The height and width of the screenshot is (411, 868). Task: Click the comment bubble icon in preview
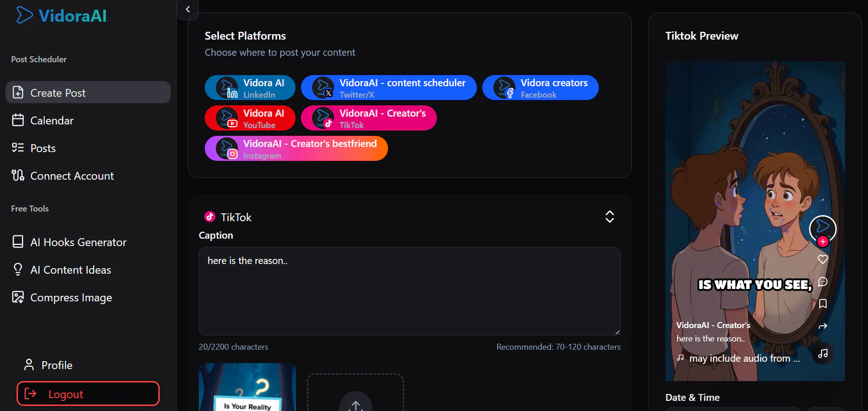(x=823, y=282)
